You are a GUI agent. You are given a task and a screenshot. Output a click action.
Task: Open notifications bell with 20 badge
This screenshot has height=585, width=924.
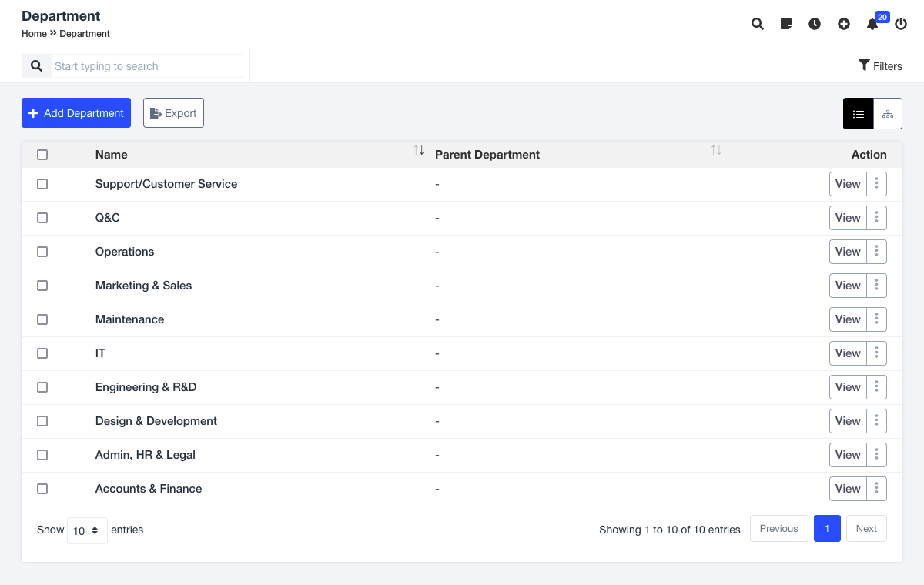(x=872, y=24)
